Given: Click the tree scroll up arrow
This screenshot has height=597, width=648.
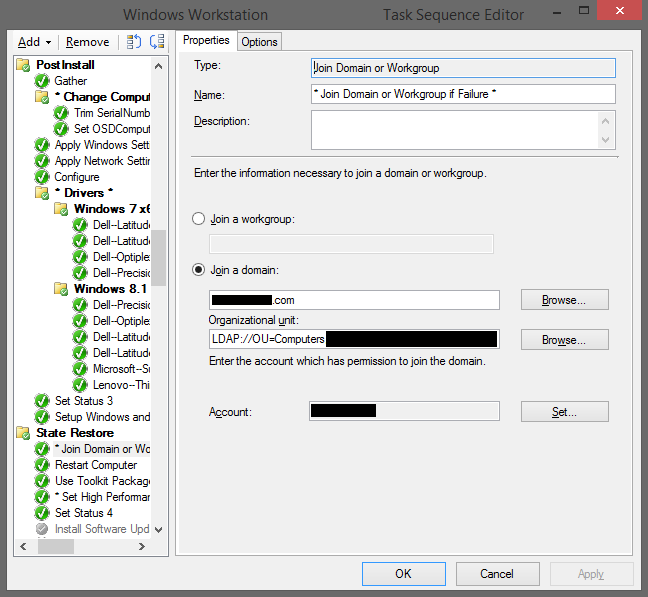Looking at the screenshot, I should (x=158, y=66).
